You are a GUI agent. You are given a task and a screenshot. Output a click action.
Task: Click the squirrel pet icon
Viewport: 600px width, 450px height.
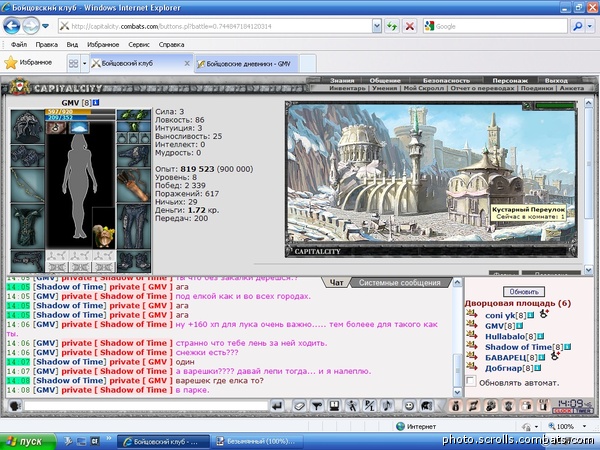click(104, 236)
